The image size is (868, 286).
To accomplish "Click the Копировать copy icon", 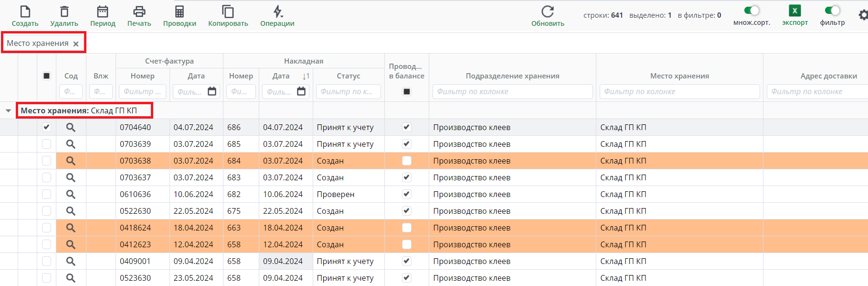I will tap(228, 11).
